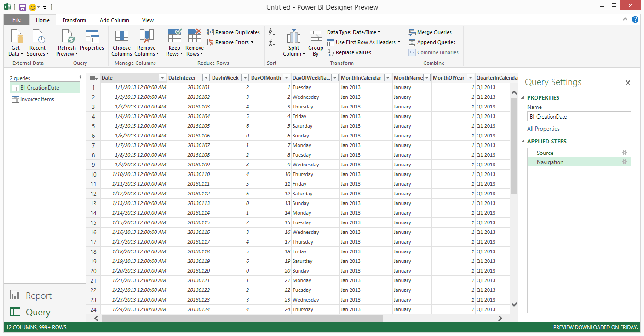Click horizontal scrollbar right arrow
Image resolution: width=644 pixels, height=336 pixels.
pos(500,318)
